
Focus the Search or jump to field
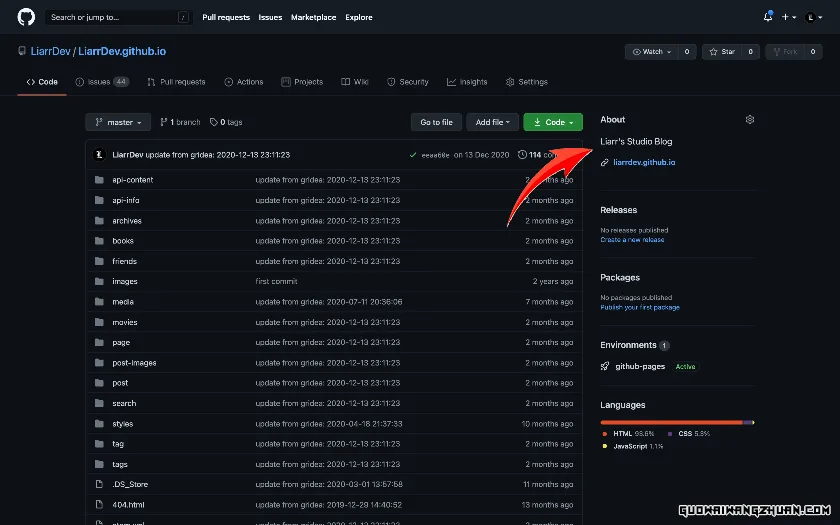(118, 17)
